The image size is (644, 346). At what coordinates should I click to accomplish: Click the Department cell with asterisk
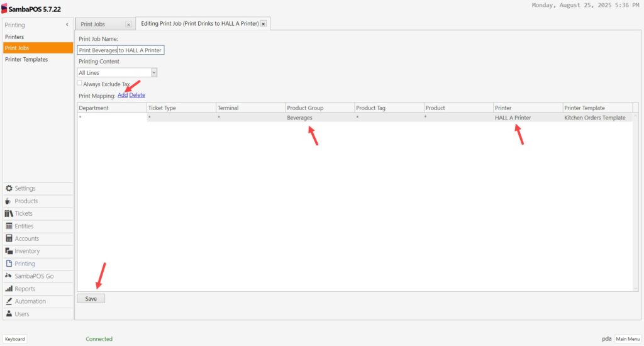coord(112,118)
